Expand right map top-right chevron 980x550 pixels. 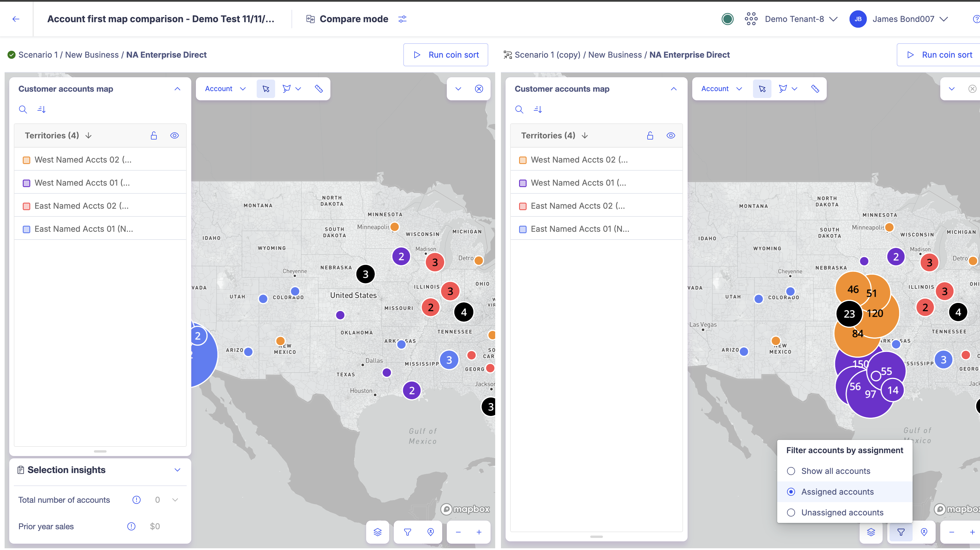951,89
